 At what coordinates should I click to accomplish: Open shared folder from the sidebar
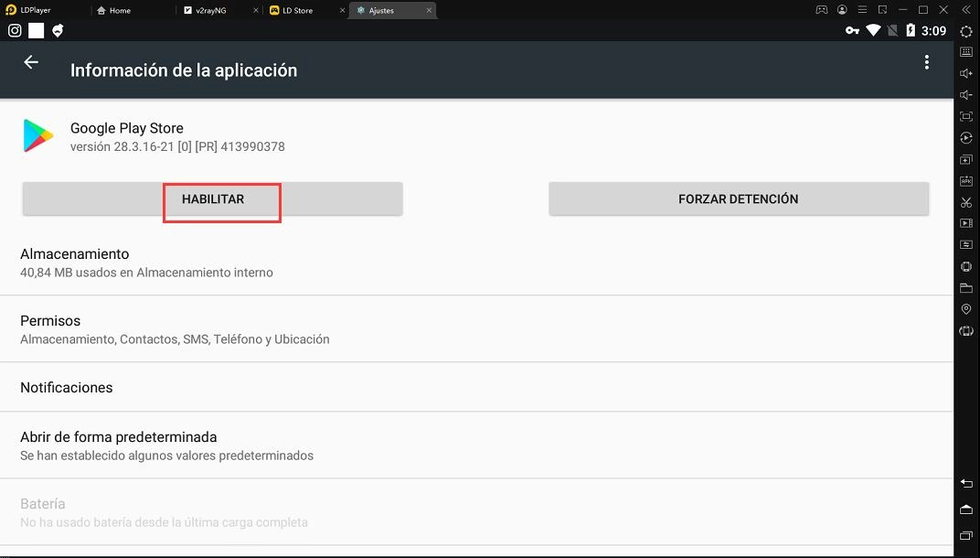965,288
